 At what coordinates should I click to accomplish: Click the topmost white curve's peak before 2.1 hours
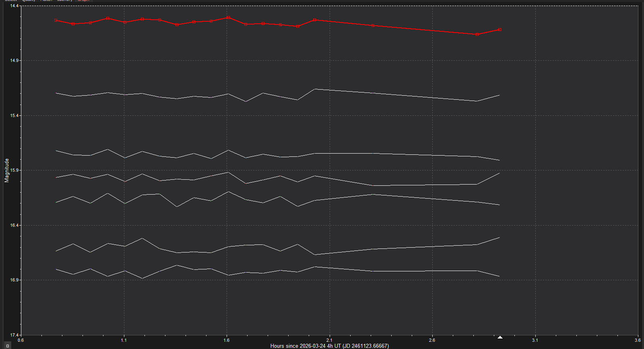[315, 89]
